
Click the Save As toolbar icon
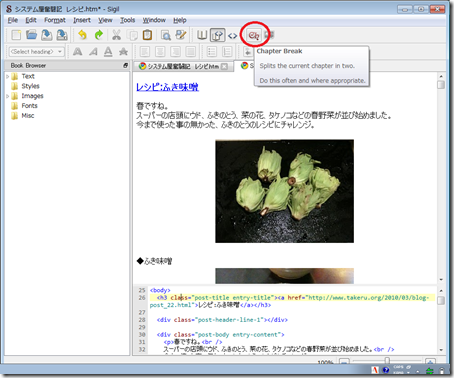[x=62, y=35]
